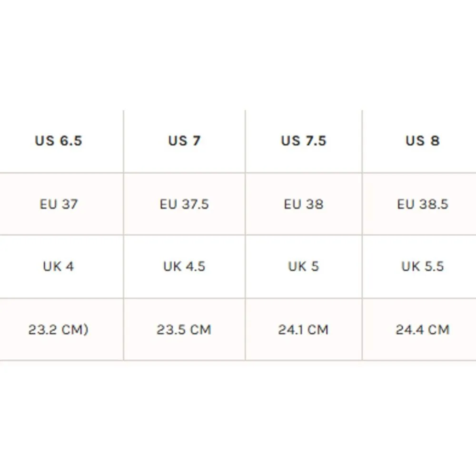Select the US 8 column header

422,141
